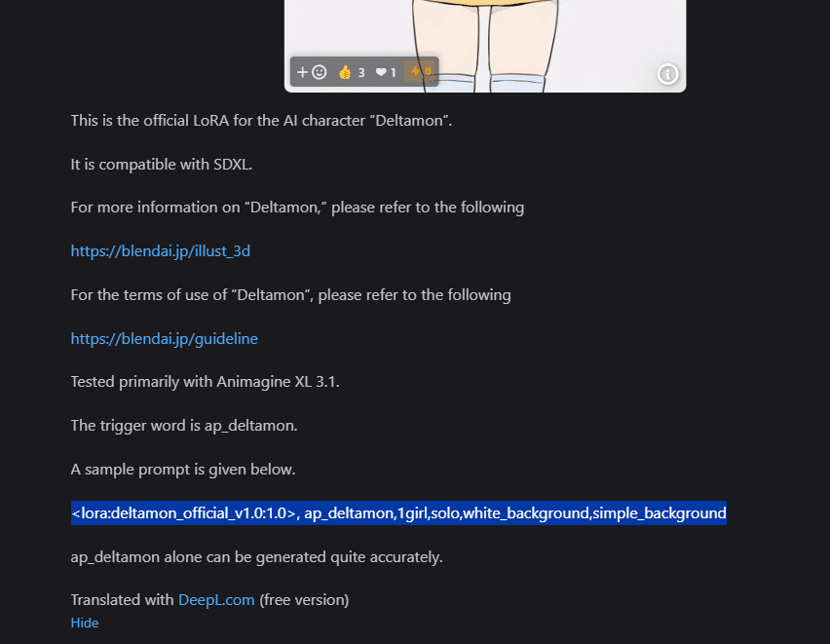Click the 'For the terms of use' sentence
Screen dimensions: 830x644
coord(291,295)
